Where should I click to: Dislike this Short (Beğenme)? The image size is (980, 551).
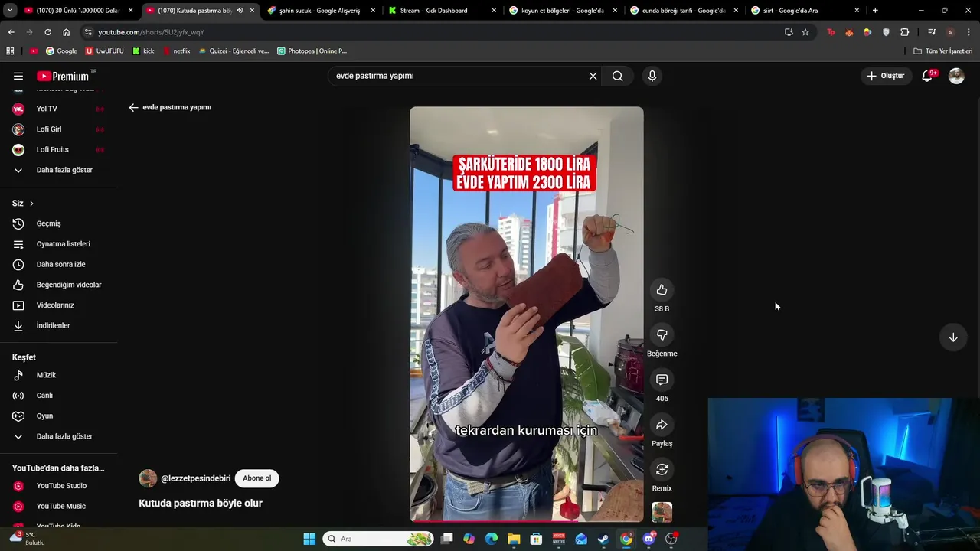click(661, 335)
